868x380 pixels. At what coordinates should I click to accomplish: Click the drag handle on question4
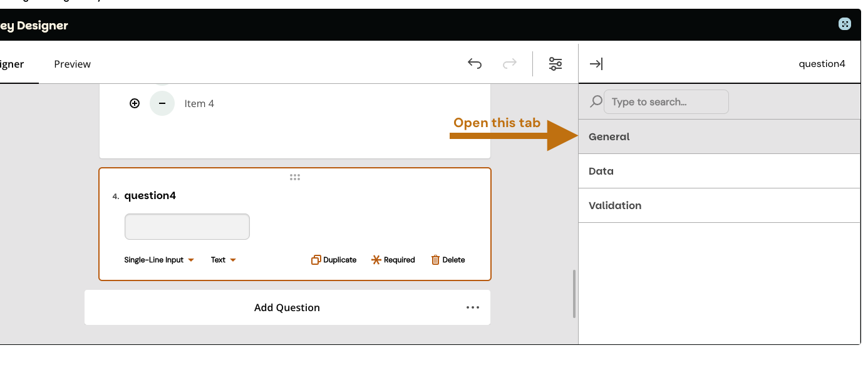[x=295, y=177]
